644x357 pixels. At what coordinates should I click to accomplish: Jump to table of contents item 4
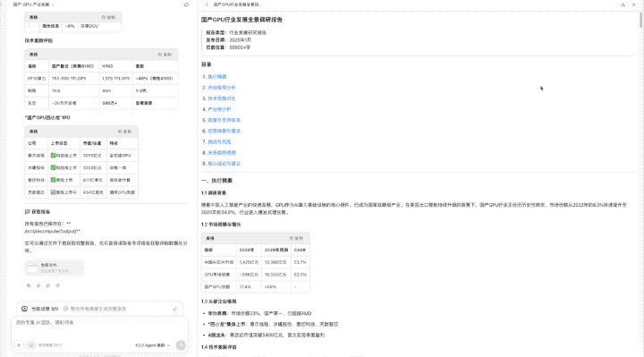(x=219, y=109)
